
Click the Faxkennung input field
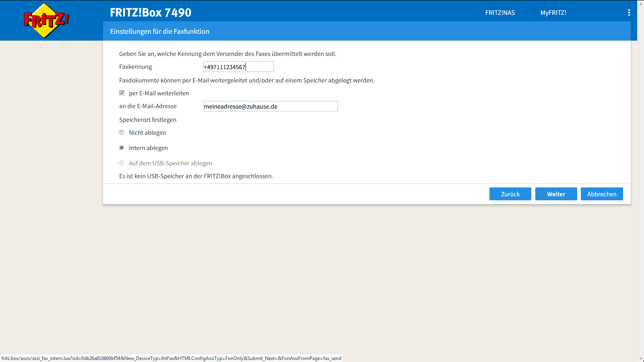click(238, 67)
